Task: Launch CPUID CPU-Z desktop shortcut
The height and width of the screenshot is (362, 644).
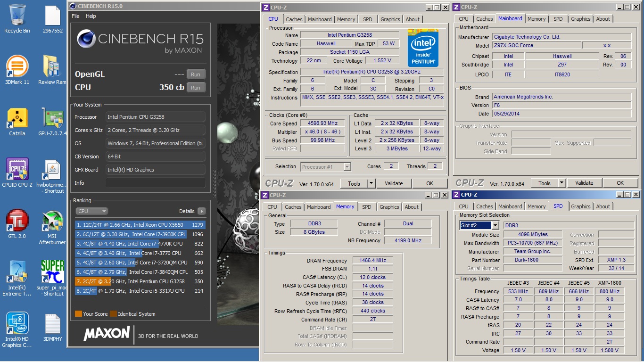Action: 17,173
